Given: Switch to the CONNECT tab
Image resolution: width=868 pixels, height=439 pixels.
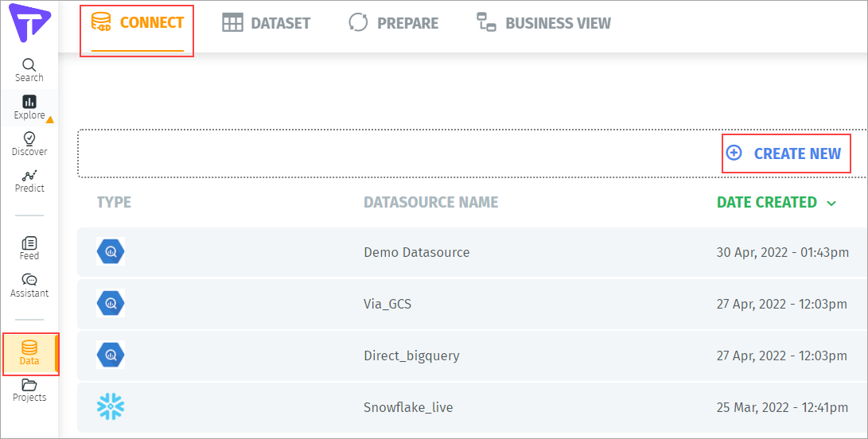Looking at the screenshot, I should click(x=138, y=23).
